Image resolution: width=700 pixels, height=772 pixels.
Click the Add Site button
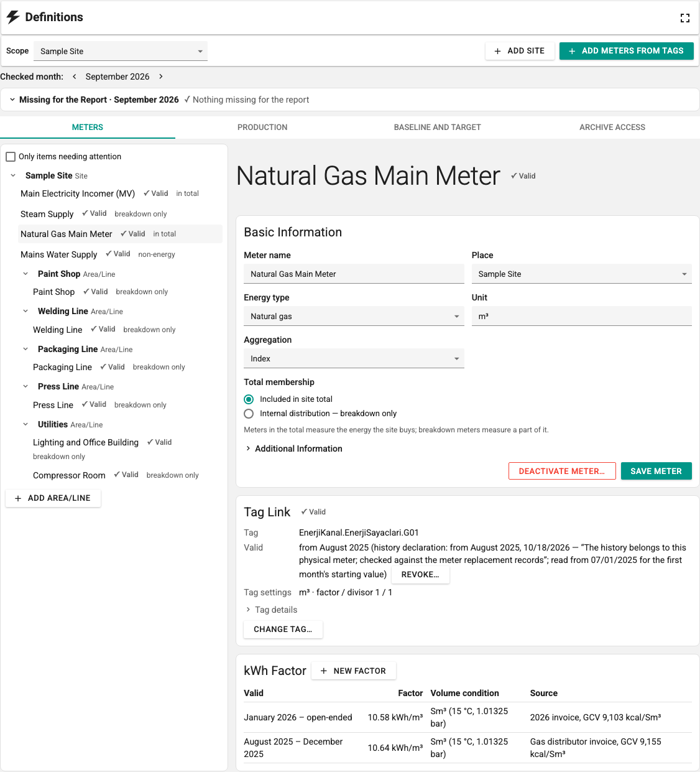pyautogui.click(x=519, y=51)
